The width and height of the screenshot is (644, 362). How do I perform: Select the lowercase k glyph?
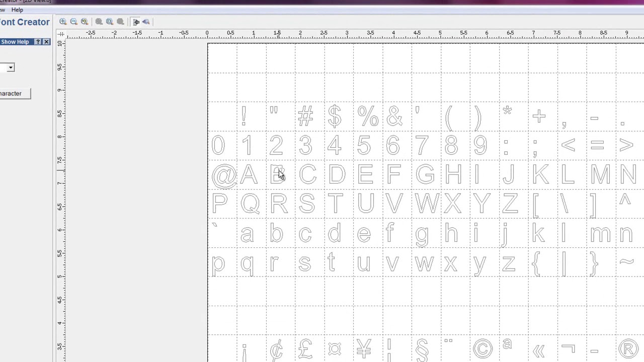[x=538, y=233]
